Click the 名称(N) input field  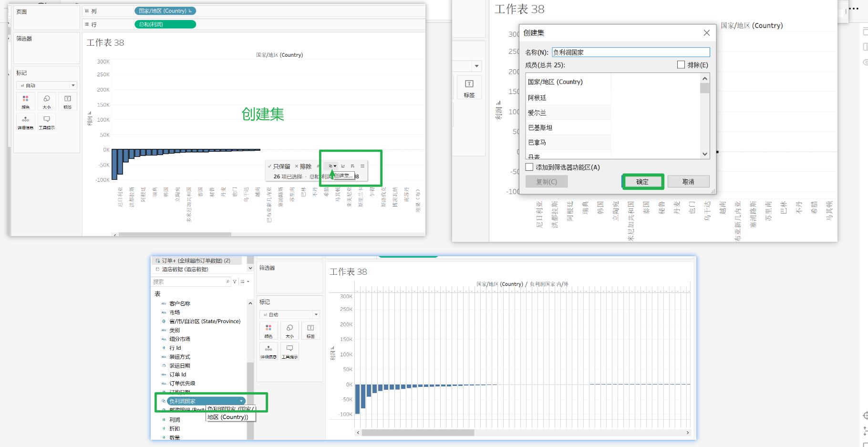pos(630,52)
